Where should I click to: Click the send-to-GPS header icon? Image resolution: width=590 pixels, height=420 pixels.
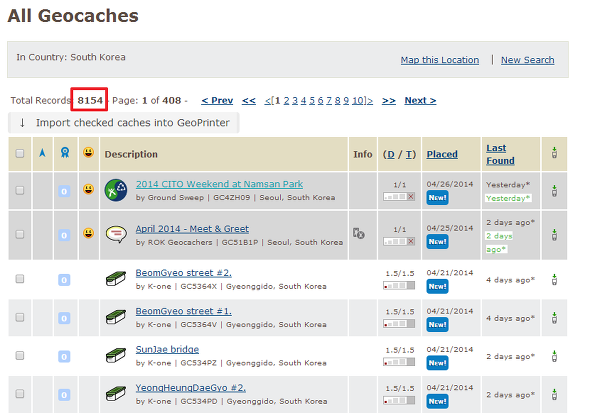click(554, 153)
